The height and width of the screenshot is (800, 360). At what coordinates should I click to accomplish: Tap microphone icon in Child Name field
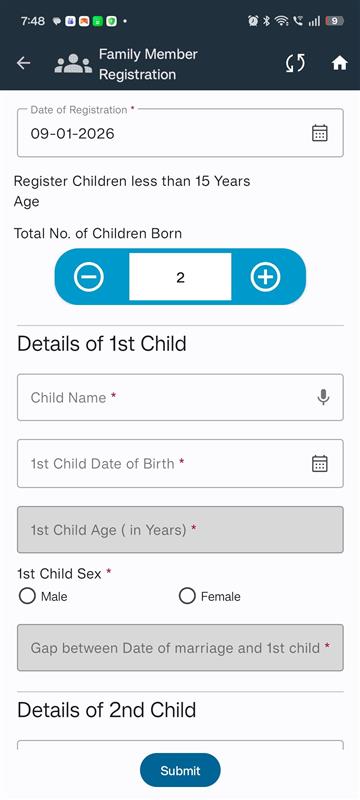click(x=323, y=397)
